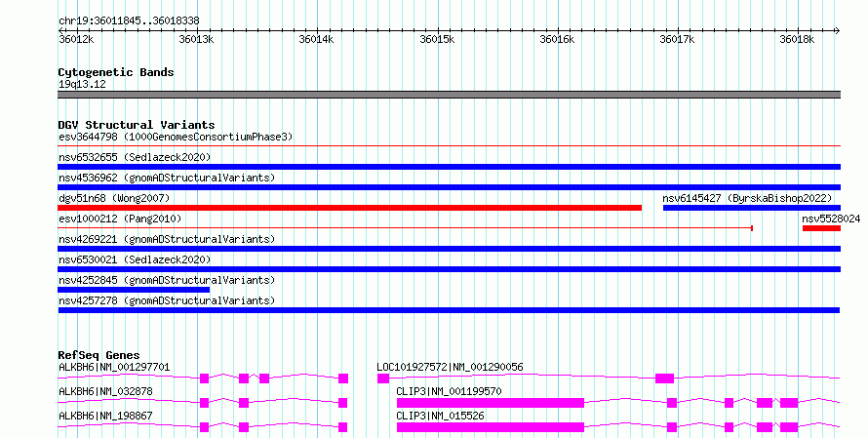The height and width of the screenshot is (438, 868).
Task: Click the gray 19q13.12 cytogenetic band bar
Action: point(449,95)
